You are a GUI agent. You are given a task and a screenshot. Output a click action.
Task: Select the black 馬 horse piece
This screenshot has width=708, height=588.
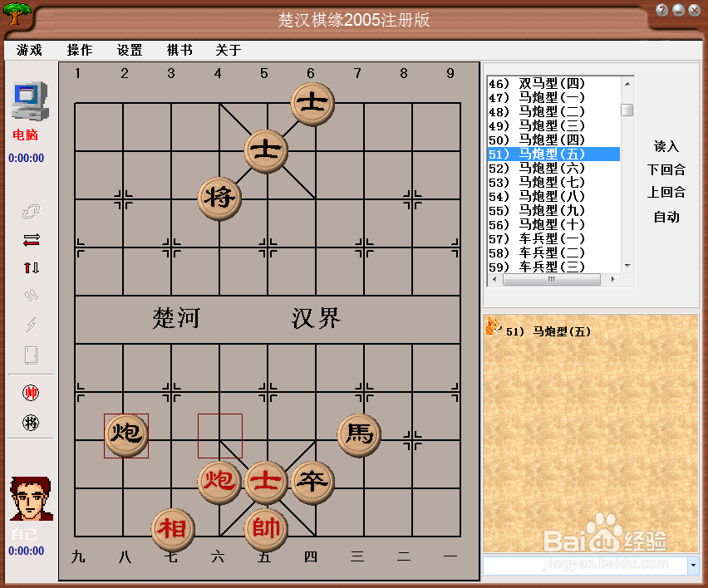pos(360,435)
